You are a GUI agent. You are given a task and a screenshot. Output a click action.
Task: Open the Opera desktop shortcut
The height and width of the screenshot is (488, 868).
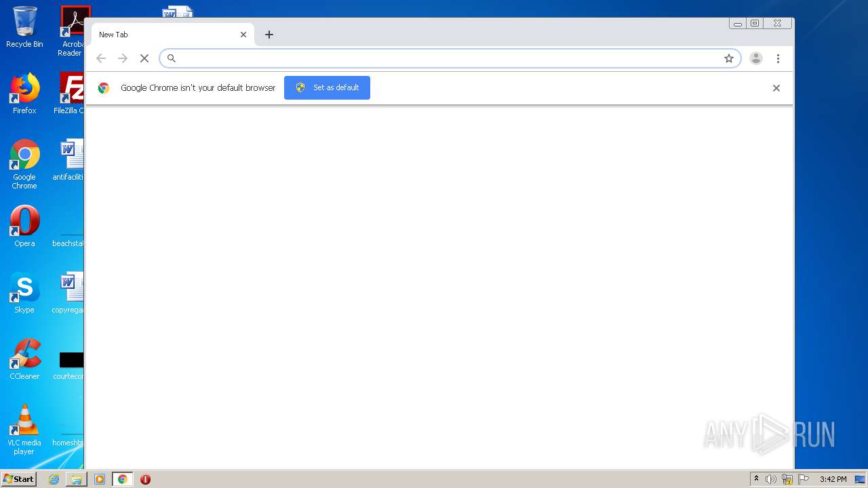(24, 226)
